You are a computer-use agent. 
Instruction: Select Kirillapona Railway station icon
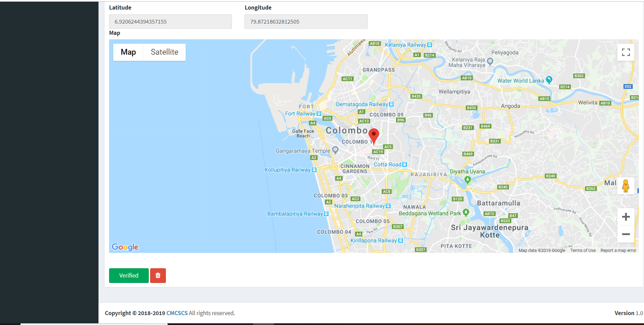tap(400, 241)
